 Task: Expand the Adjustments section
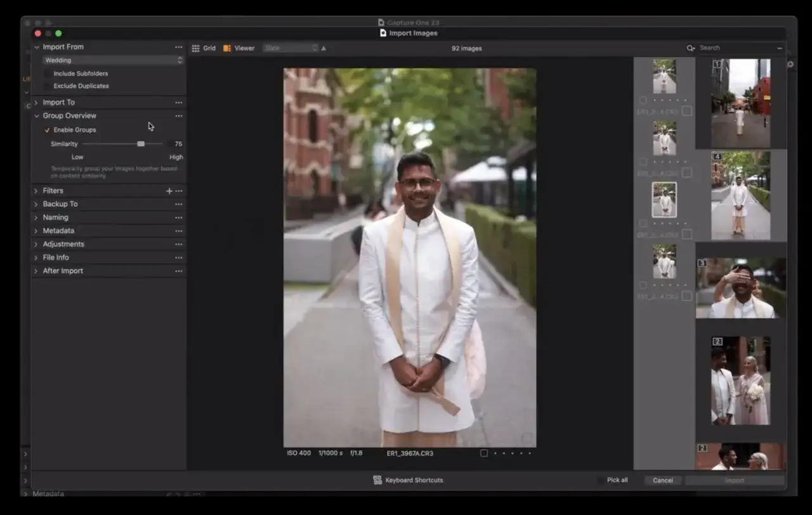(36, 244)
